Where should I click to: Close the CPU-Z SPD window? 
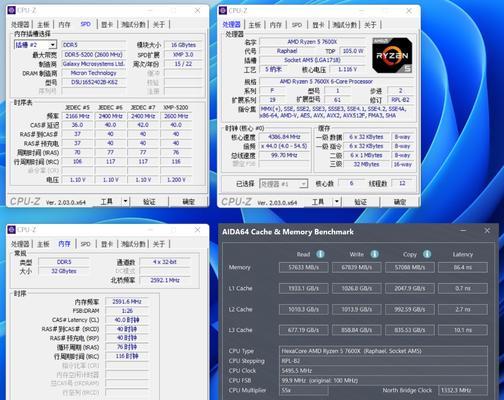pos(197,11)
